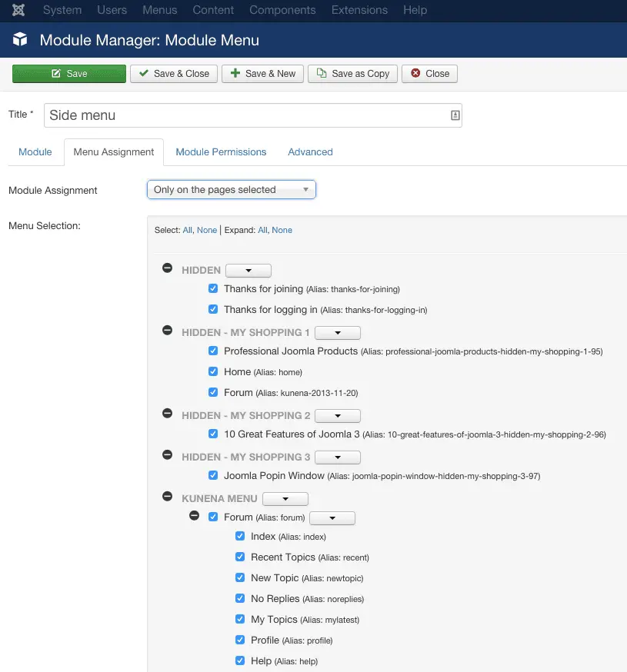
Task: Switch to the Module tab
Action: [x=35, y=152]
